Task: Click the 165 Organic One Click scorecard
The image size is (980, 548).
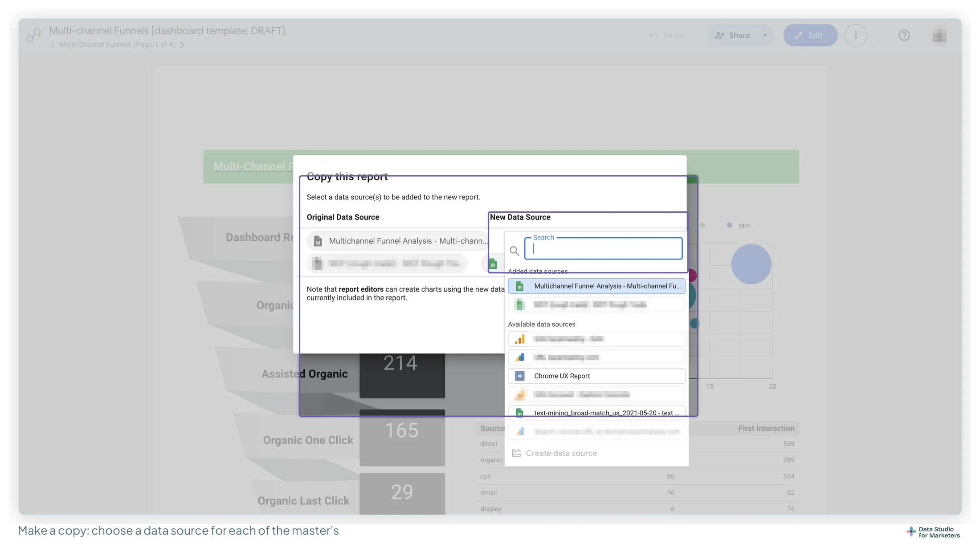Action: [402, 438]
